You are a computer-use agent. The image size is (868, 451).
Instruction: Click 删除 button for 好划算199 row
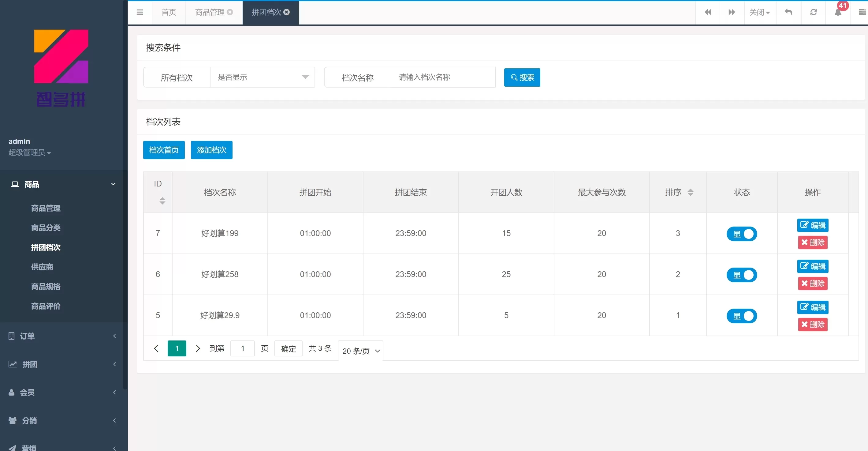tap(812, 242)
